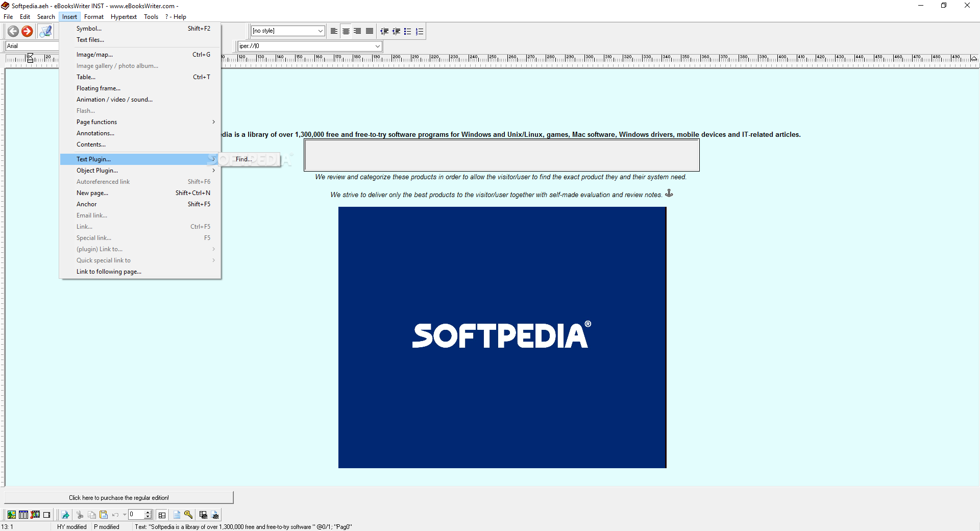Click the floating frame icon on the bottom toolbar
Screen dimensions: 980x531
coord(47,515)
